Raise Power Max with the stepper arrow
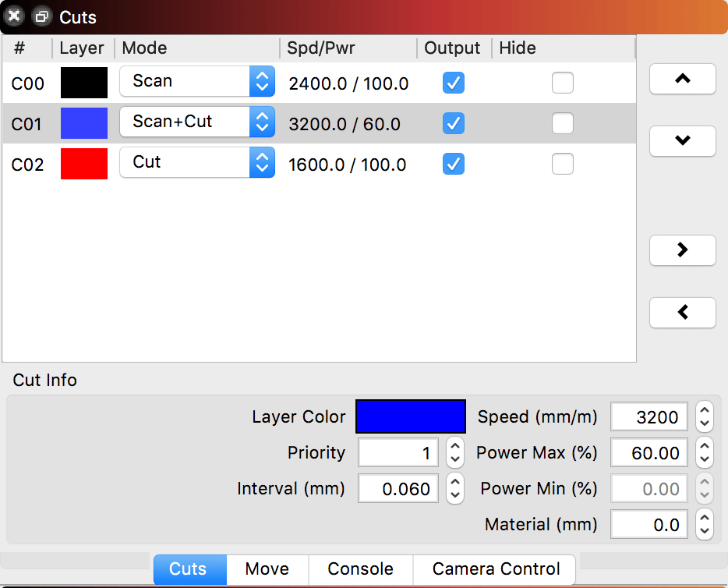This screenshot has height=588, width=728. coord(704,447)
